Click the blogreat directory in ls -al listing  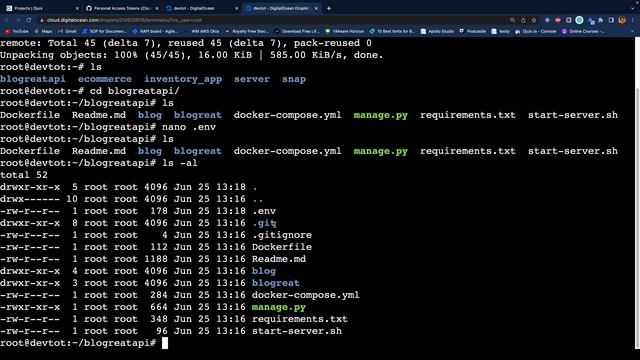(x=276, y=283)
